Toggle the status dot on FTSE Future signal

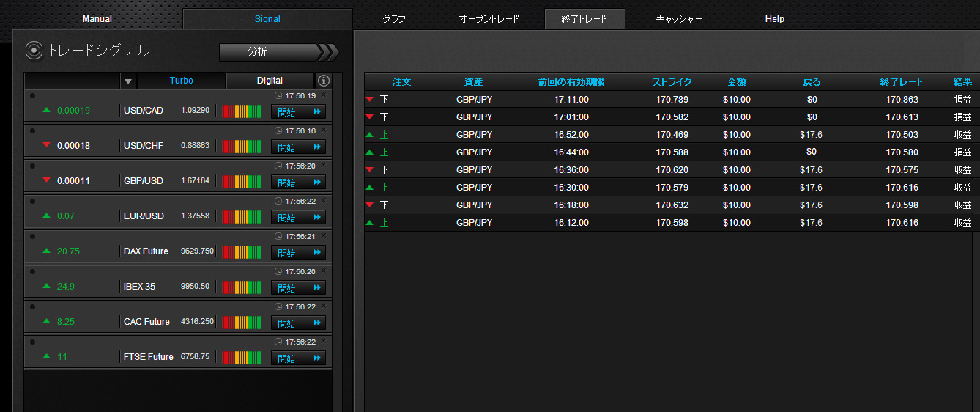32,342
